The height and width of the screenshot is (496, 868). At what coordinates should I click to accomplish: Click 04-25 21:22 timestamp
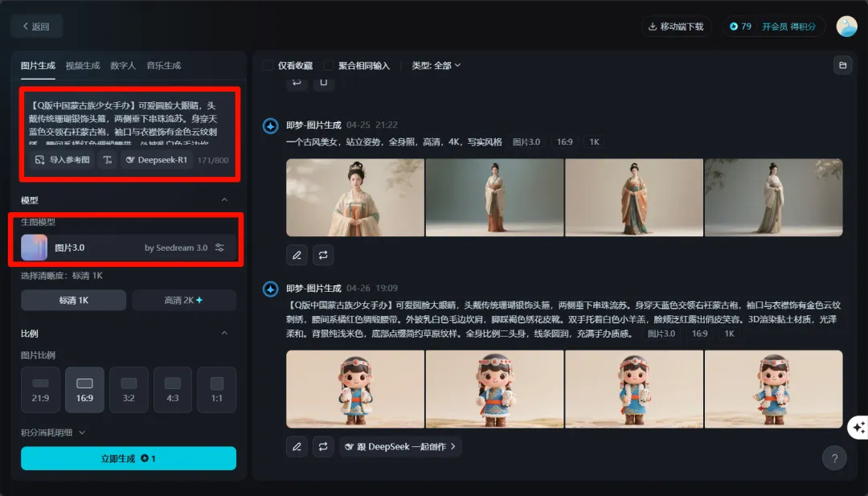click(372, 125)
